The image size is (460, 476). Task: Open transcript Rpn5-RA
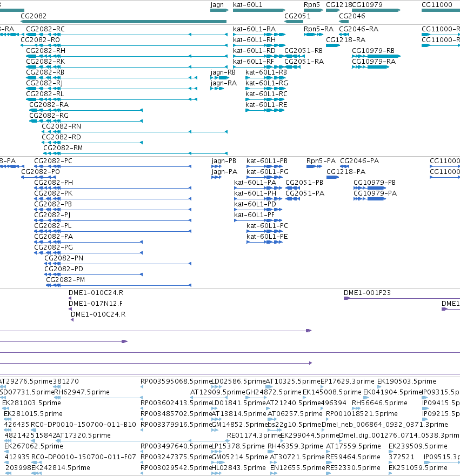(318, 29)
